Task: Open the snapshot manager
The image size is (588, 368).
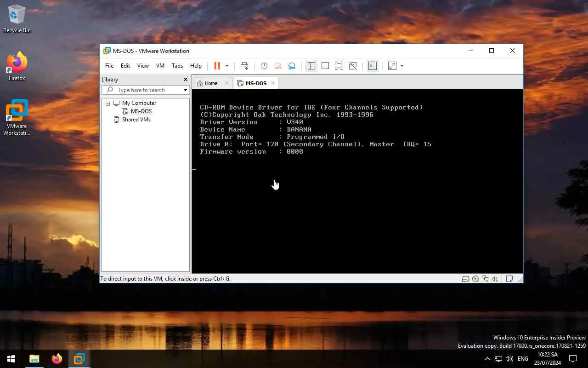Action: (x=292, y=66)
